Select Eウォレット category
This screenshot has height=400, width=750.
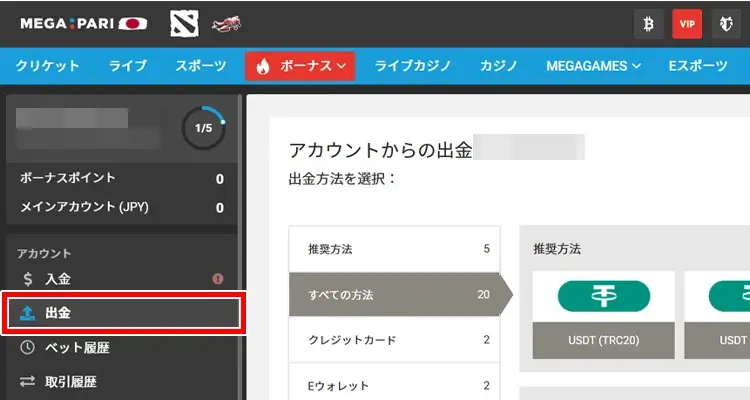click(395, 383)
